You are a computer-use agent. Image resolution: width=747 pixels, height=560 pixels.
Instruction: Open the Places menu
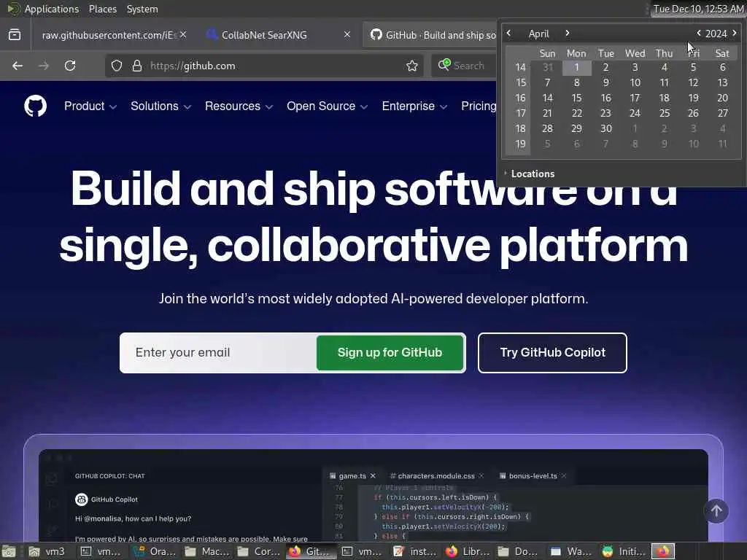(102, 9)
